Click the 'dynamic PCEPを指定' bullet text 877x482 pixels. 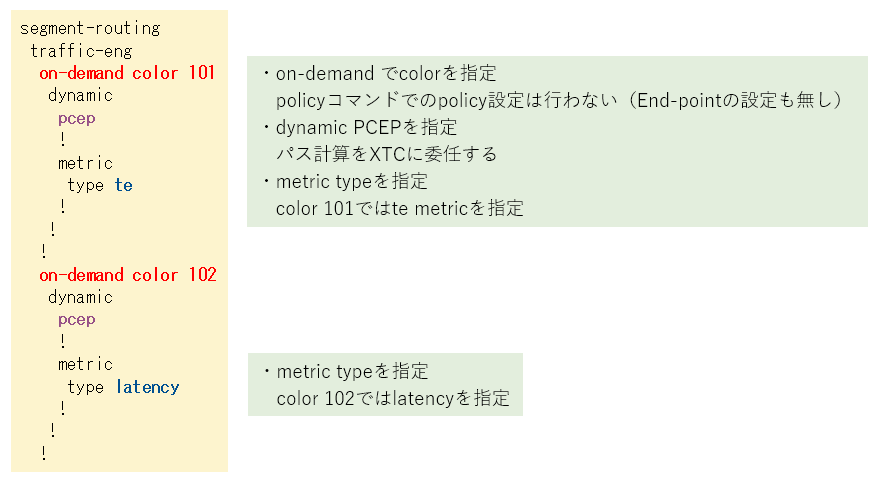click(366, 127)
